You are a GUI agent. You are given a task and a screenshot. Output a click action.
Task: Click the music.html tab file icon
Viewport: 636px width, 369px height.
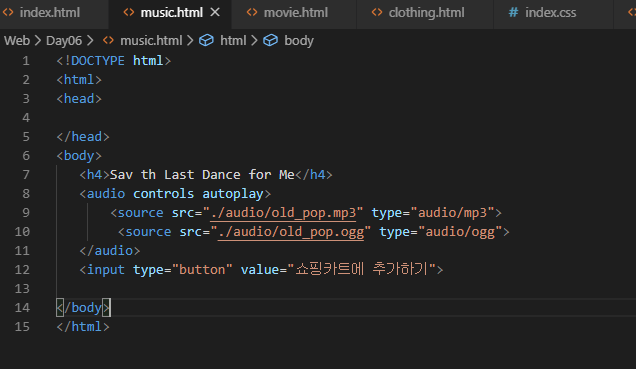(x=129, y=12)
